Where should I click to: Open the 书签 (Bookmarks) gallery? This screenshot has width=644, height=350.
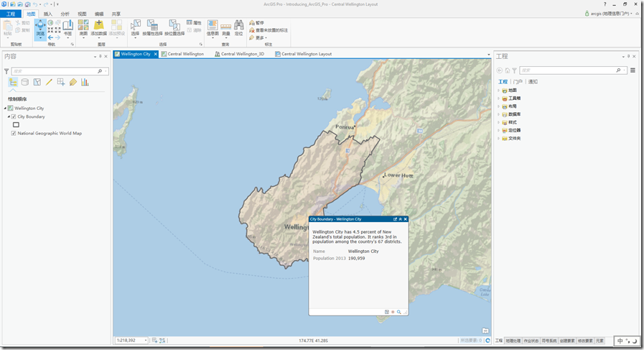click(x=67, y=28)
